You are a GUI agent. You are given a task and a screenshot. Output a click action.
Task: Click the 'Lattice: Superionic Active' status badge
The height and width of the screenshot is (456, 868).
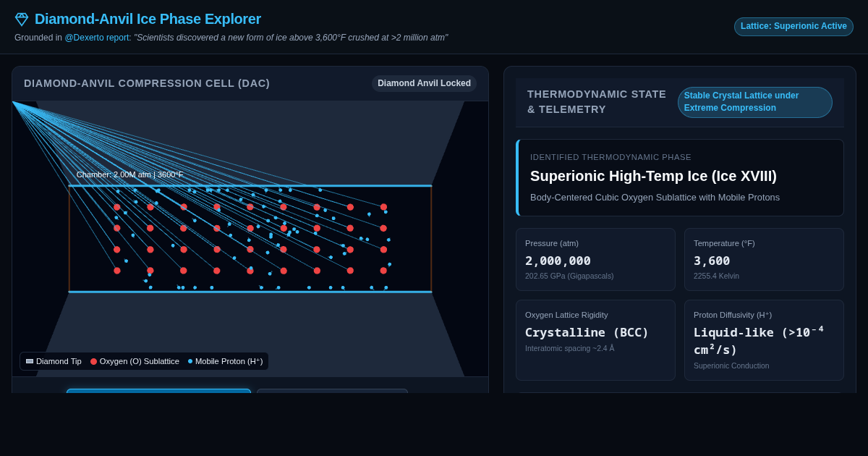point(793,27)
